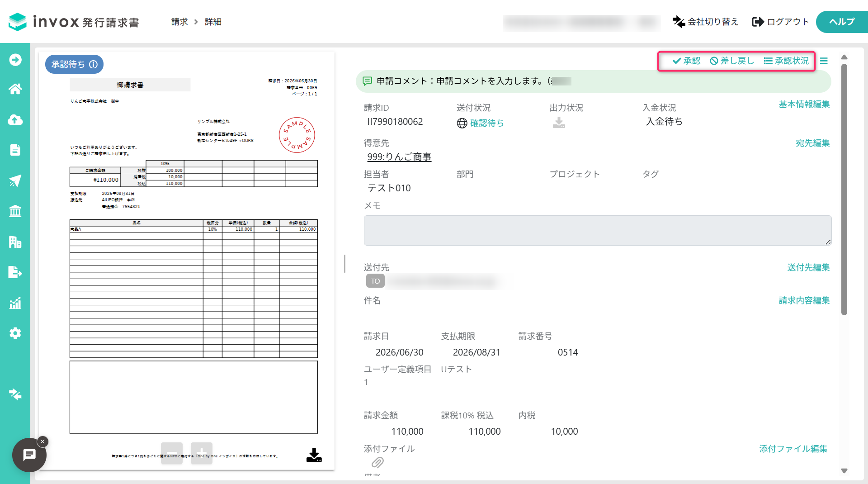The image size is (868, 484).
Task: Expand the sidebar with arrow icon
Action: pos(15,60)
